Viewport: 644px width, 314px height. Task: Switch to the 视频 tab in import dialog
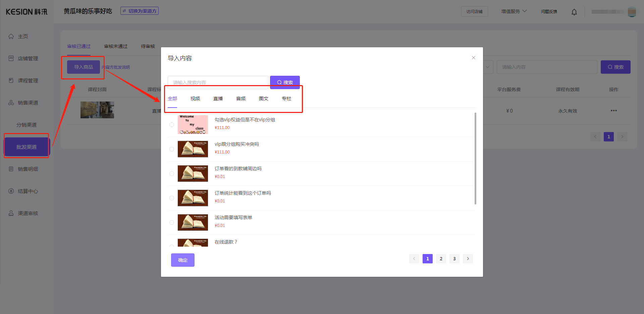(195, 98)
